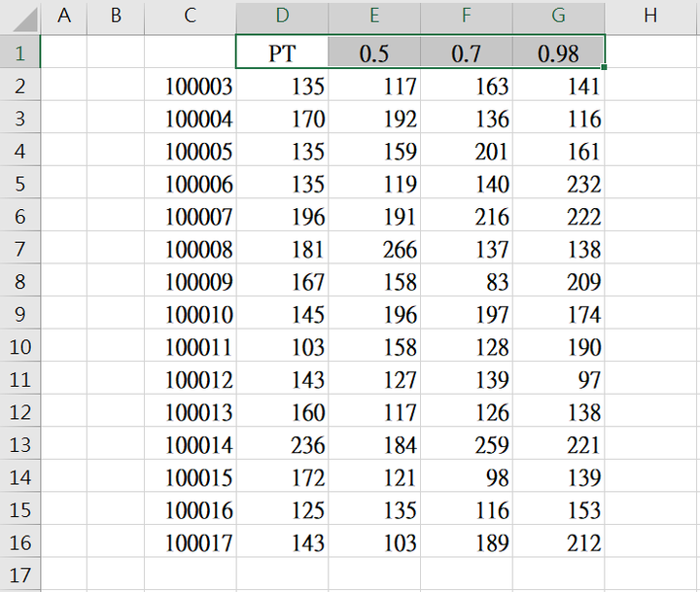Click value 216 in row 6

467,215
